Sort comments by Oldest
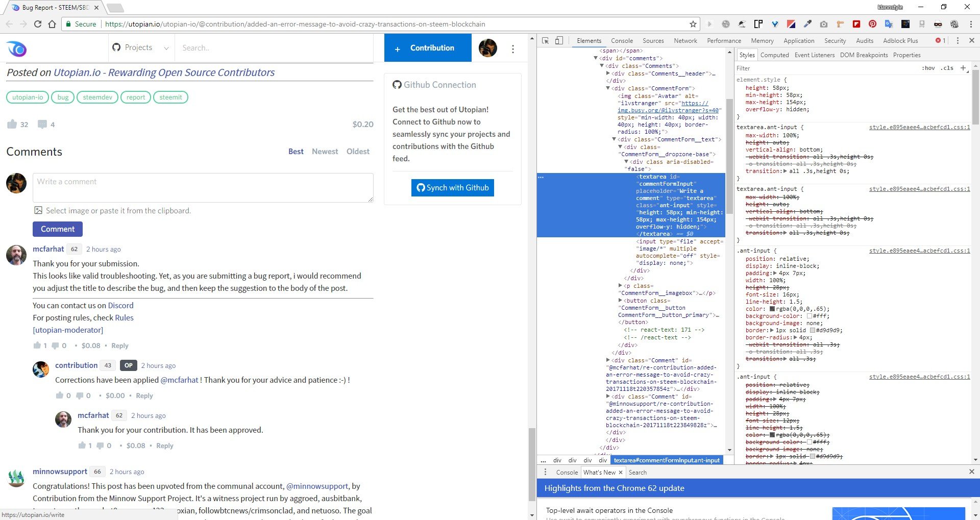 tap(358, 152)
